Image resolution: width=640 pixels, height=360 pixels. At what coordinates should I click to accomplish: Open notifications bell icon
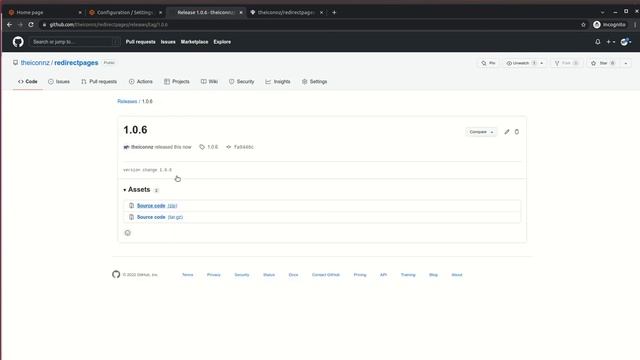598,42
